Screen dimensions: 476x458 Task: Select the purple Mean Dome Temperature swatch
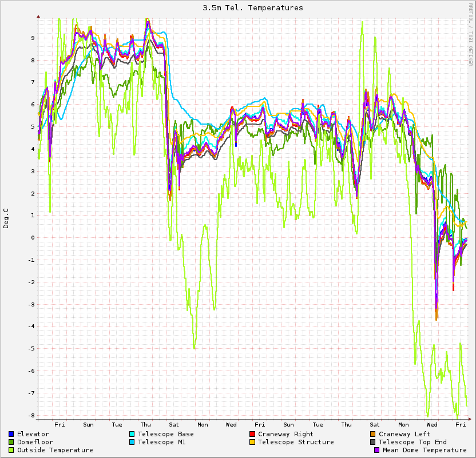point(377,450)
